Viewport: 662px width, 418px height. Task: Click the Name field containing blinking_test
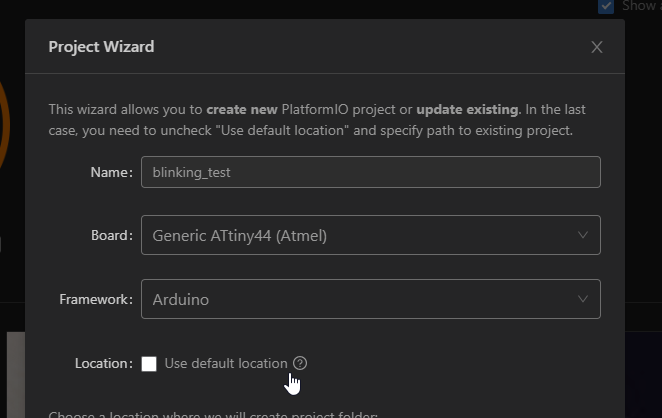click(370, 172)
